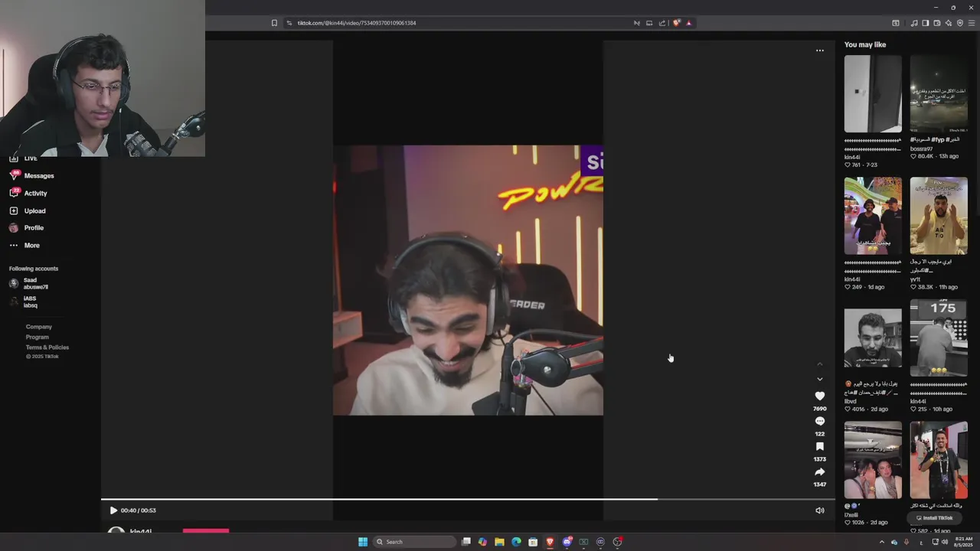The image size is (980, 551).
Task: Open suggested video thumbnail with 1026 likes
Action: 873,460
